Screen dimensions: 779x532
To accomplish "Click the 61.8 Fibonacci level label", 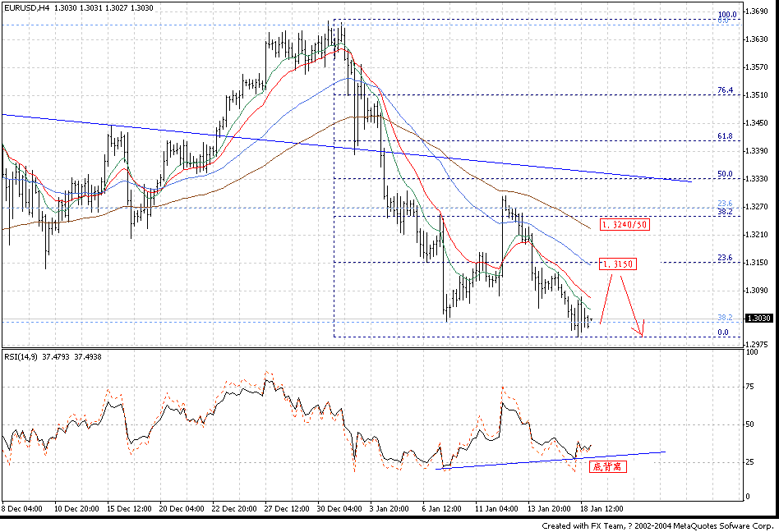I will 726,136.
